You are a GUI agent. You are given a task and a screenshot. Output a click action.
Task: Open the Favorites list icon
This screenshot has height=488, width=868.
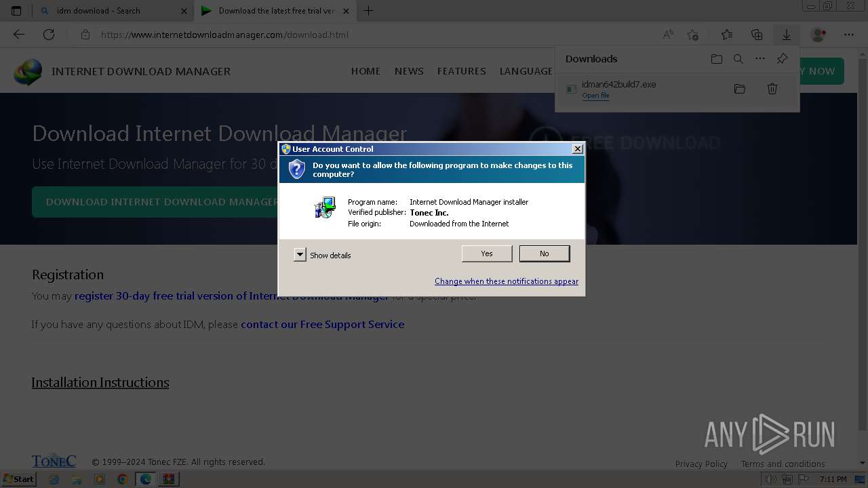tap(727, 35)
